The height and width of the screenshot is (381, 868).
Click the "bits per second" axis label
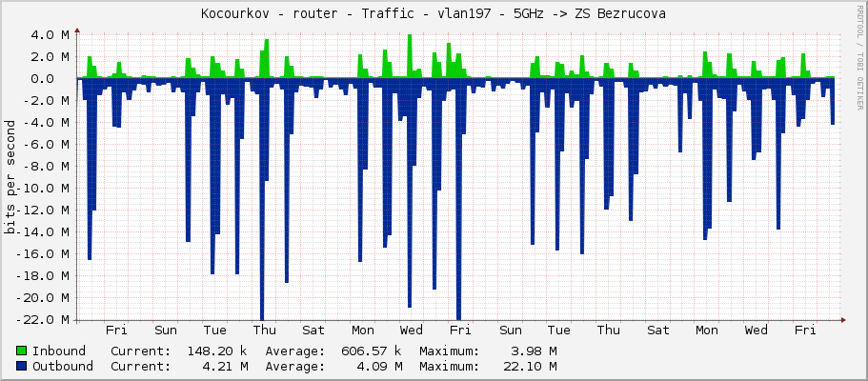point(10,177)
